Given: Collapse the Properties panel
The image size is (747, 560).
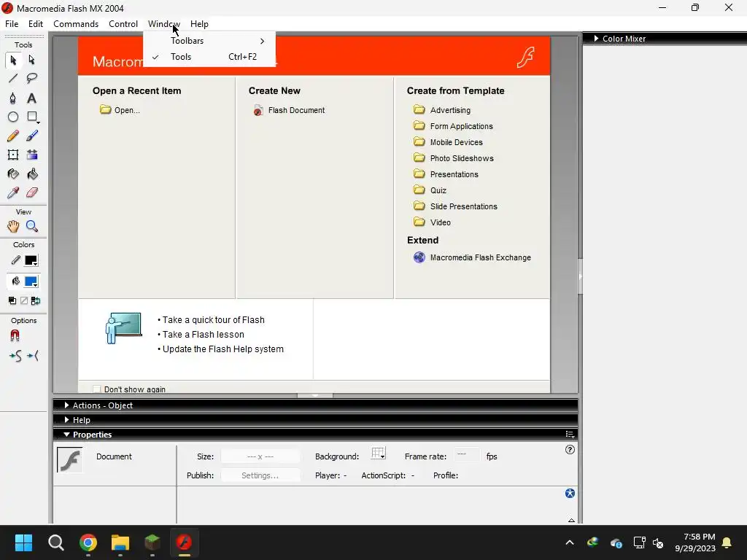Looking at the screenshot, I should 66,435.
